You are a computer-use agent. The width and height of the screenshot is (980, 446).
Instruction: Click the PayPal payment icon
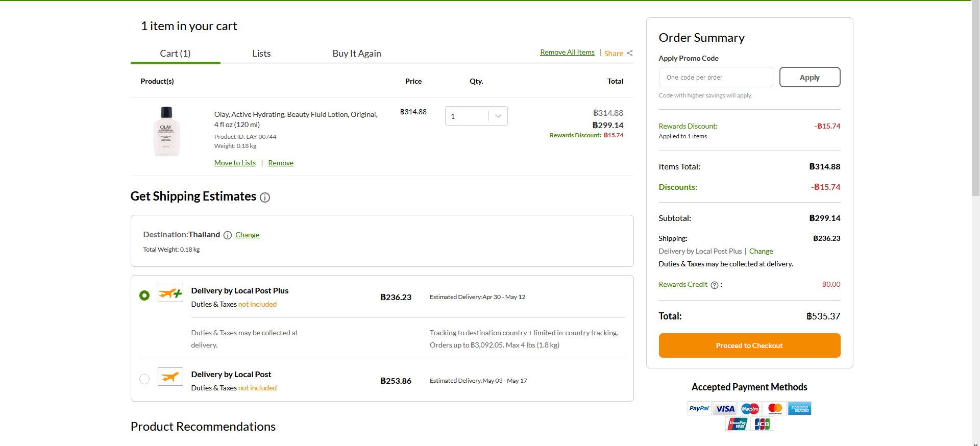pyautogui.click(x=699, y=408)
